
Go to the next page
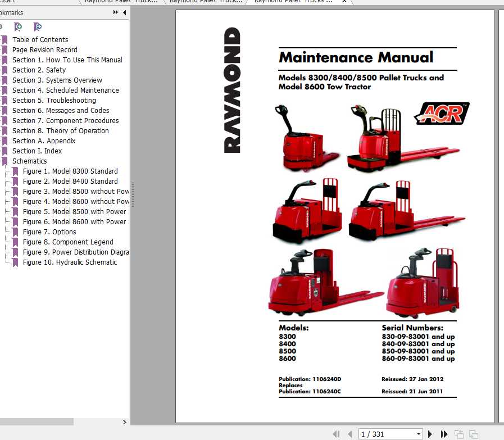[430, 434]
